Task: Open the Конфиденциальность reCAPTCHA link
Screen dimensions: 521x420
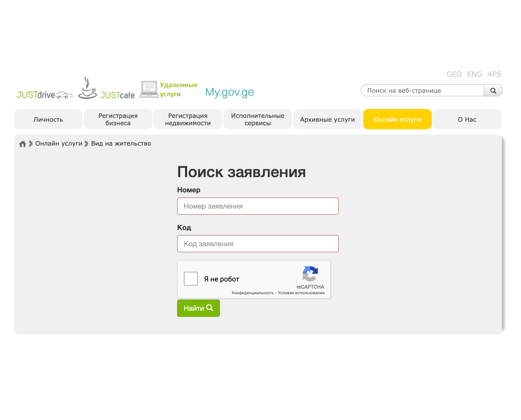Action: pyautogui.click(x=253, y=293)
